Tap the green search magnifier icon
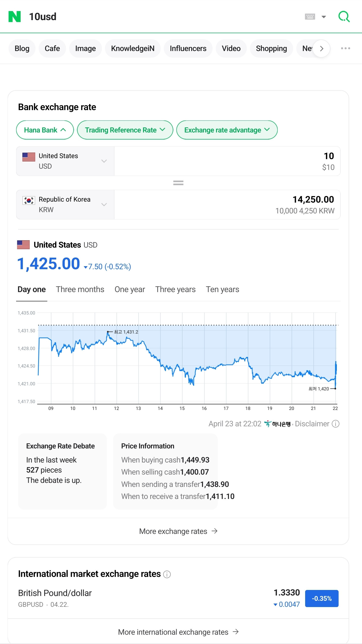This screenshot has height=644, width=362. 344,17
